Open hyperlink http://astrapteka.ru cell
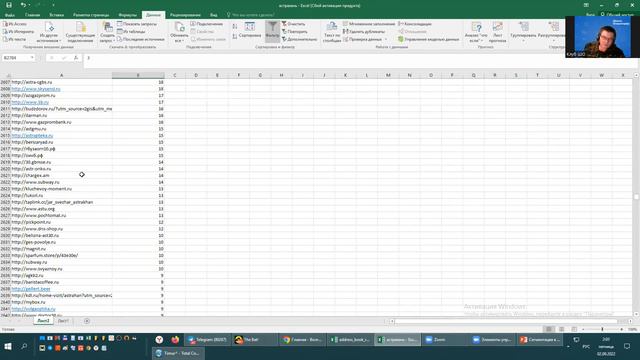Viewport: 640px width, 360px height. tap(32, 136)
